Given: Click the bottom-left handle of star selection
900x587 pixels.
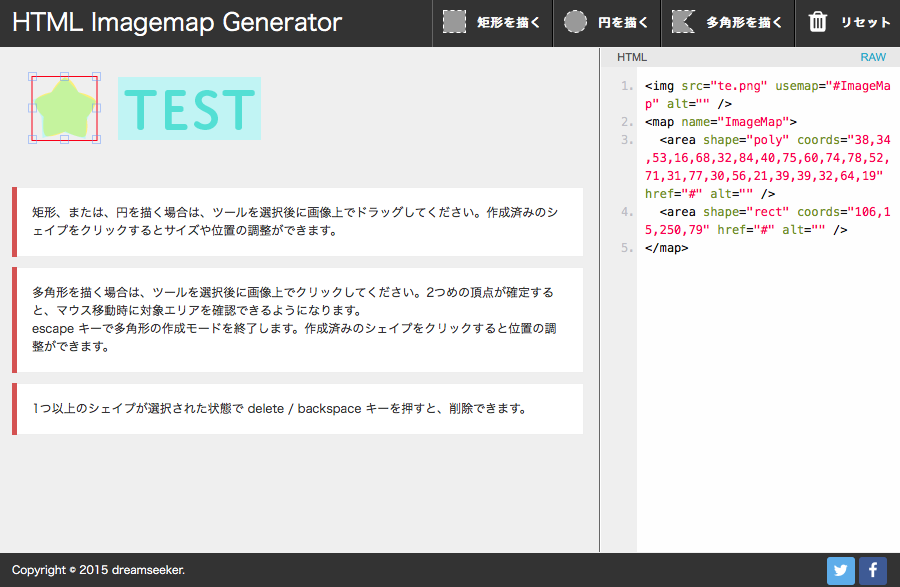Looking at the screenshot, I should [x=33, y=139].
